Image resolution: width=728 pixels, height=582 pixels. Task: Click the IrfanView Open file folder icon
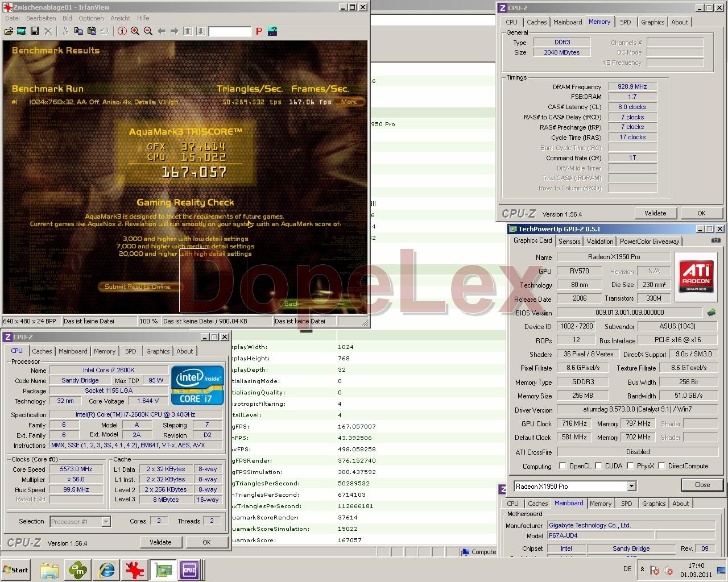coord(9,31)
